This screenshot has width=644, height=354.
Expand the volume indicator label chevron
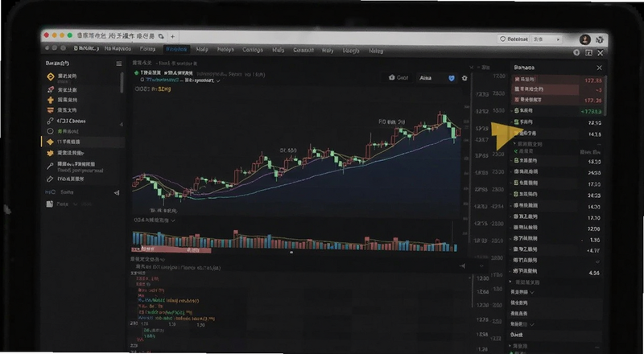(173, 220)
